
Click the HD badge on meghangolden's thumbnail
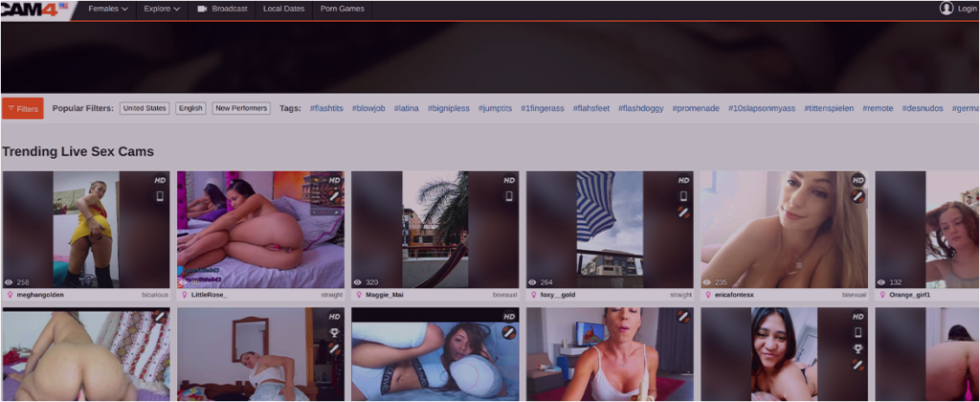160,180
